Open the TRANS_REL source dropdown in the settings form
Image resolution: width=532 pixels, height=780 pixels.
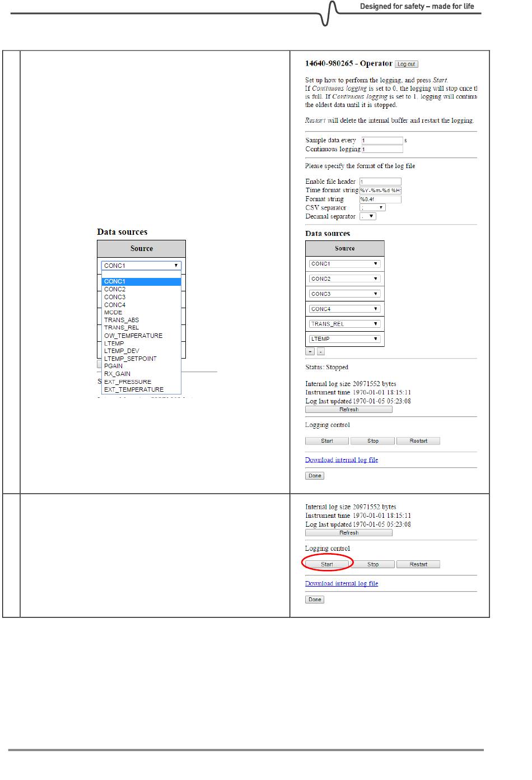(345, 324)
